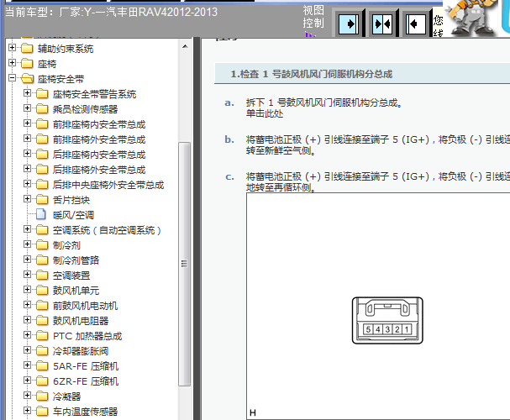510x420 pixels.
Task: Open folder icon for 座椅
Action: tap(27, 63)
